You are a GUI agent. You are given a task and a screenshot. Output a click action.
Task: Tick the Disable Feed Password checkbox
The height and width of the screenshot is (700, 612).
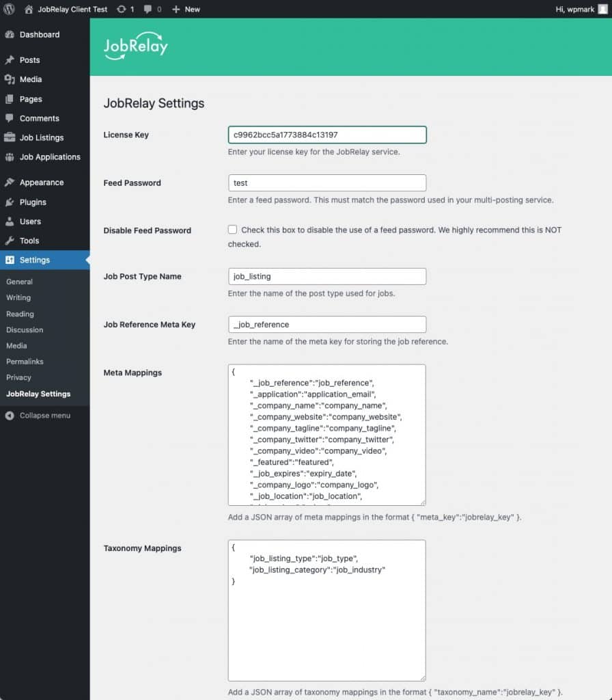tap(232, 230)
